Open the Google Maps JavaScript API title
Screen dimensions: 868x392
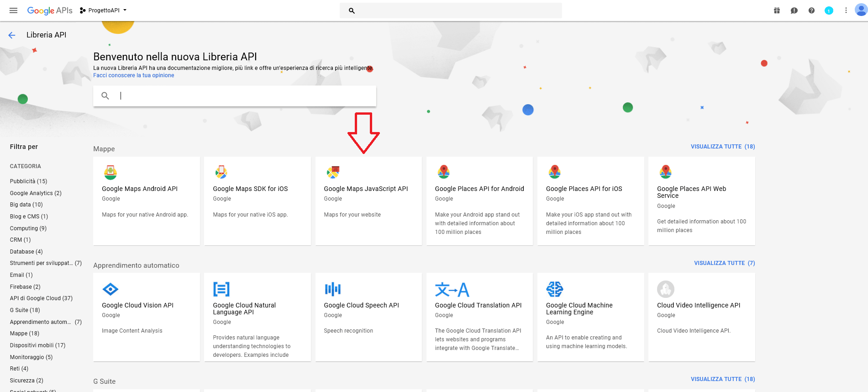[366, 189]
